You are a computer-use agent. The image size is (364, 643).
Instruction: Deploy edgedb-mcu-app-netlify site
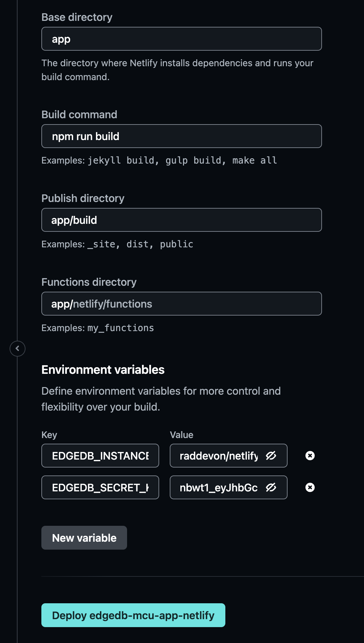tap(133, 615)
